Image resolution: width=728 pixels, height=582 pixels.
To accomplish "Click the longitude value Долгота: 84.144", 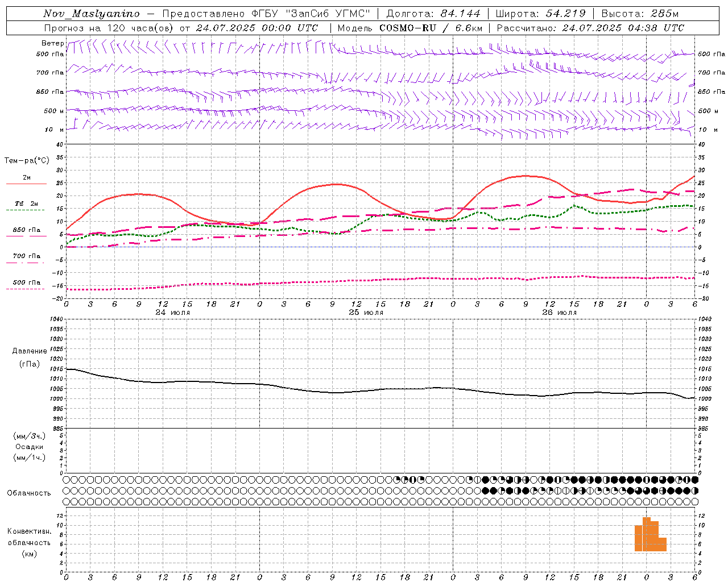I will click(433, 14).
